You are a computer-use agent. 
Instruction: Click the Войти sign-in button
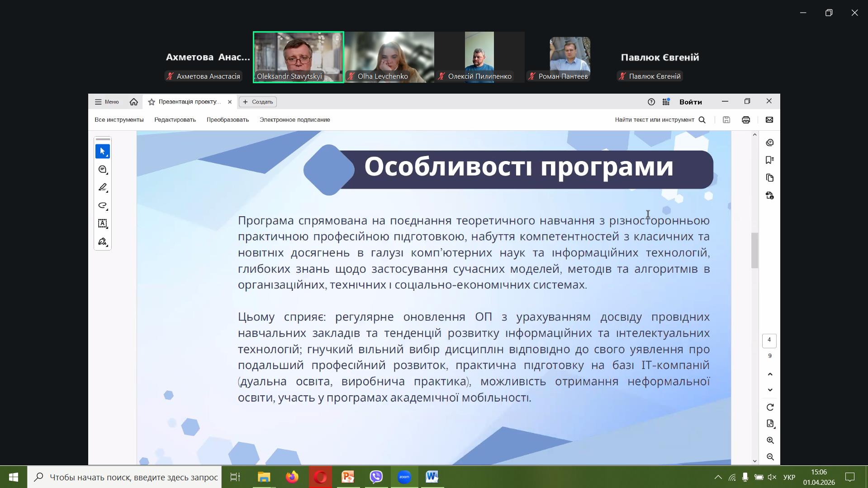[690, 102]
